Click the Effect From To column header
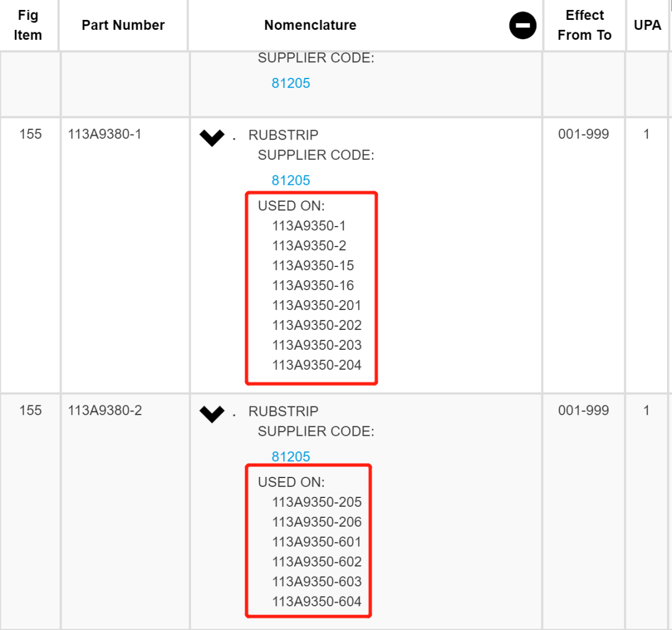This screenshot has width=672, height=630. pos(584,26)
